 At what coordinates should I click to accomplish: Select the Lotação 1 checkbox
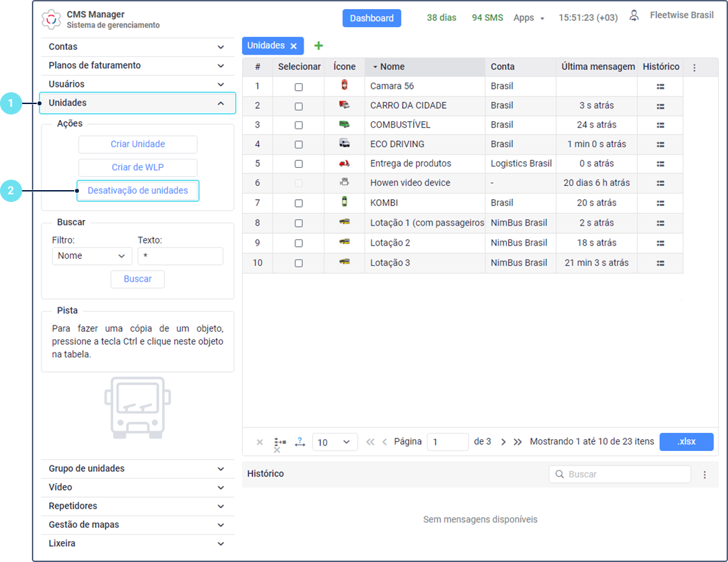(299, 223)
